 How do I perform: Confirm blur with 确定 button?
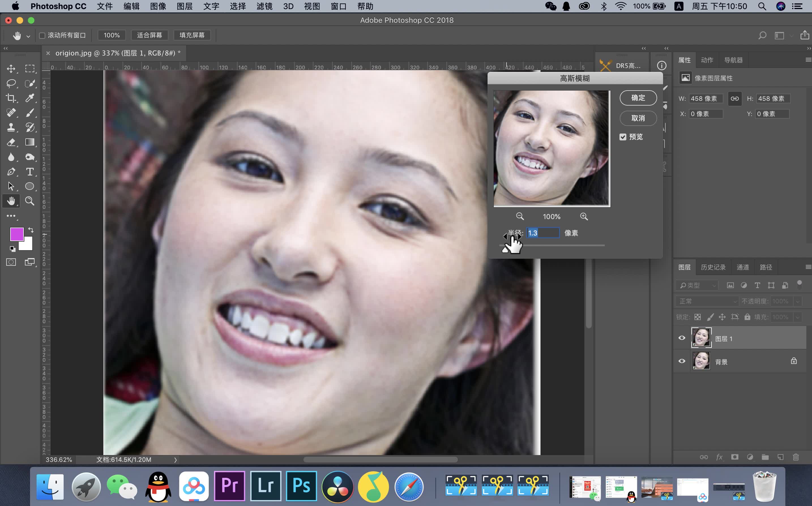point(638,98)
